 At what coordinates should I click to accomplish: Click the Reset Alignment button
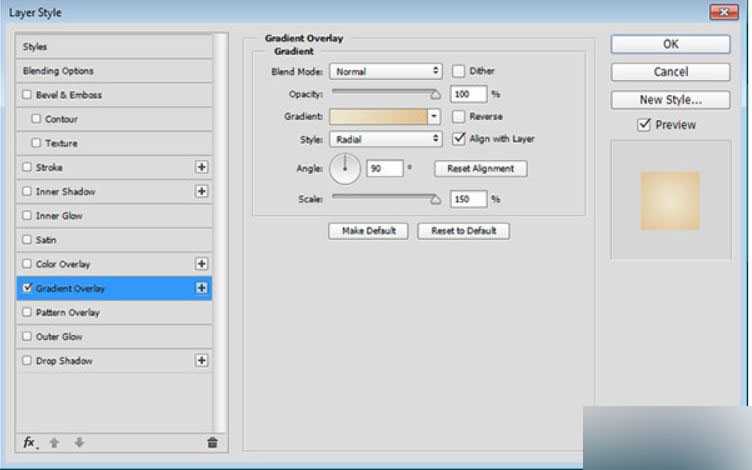click(481, 168)
